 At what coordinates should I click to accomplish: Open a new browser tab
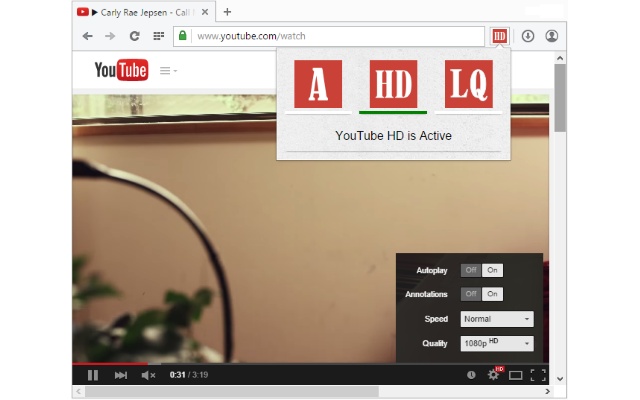(227, 12)
